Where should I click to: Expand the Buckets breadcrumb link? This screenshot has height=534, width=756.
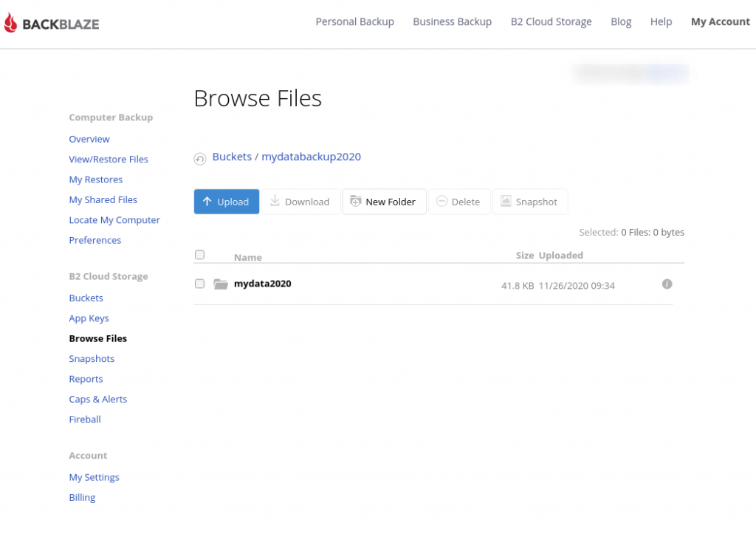tap(233, 157)
